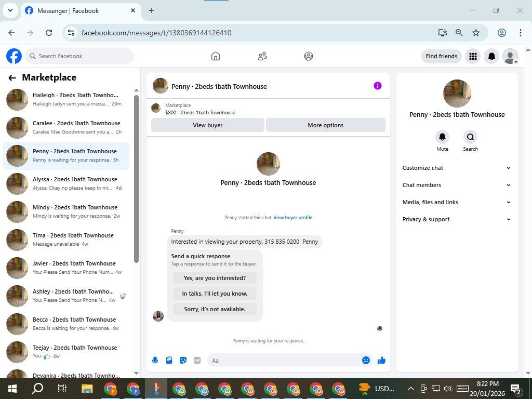Click the Marketplace listing $800 info row

pos(268,109)
